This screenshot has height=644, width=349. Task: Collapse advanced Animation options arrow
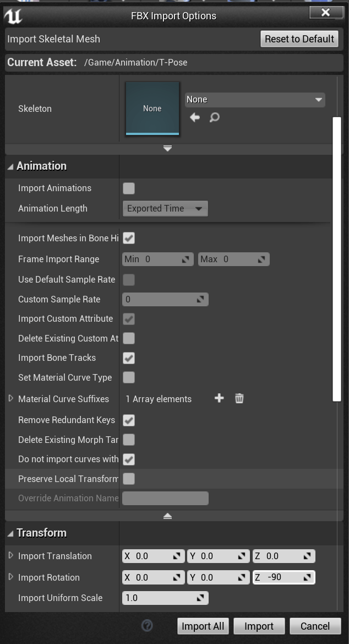tap(167, 516)
